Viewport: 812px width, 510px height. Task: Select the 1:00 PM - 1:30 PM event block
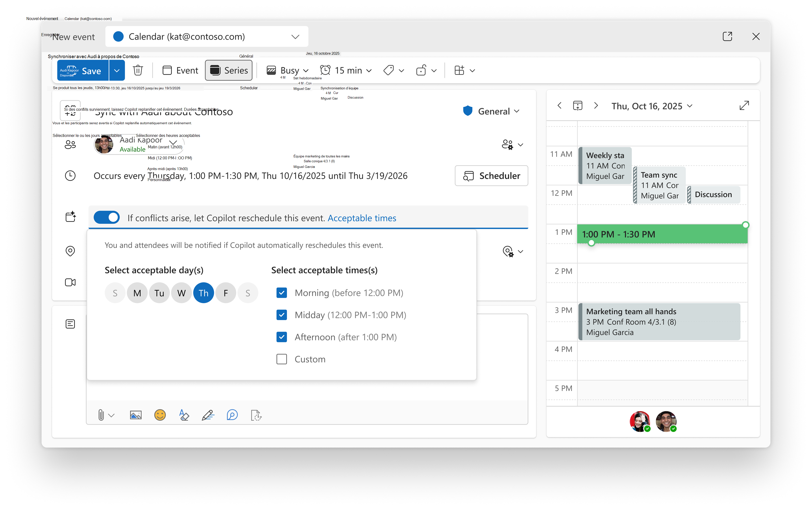tap(662, 234)
